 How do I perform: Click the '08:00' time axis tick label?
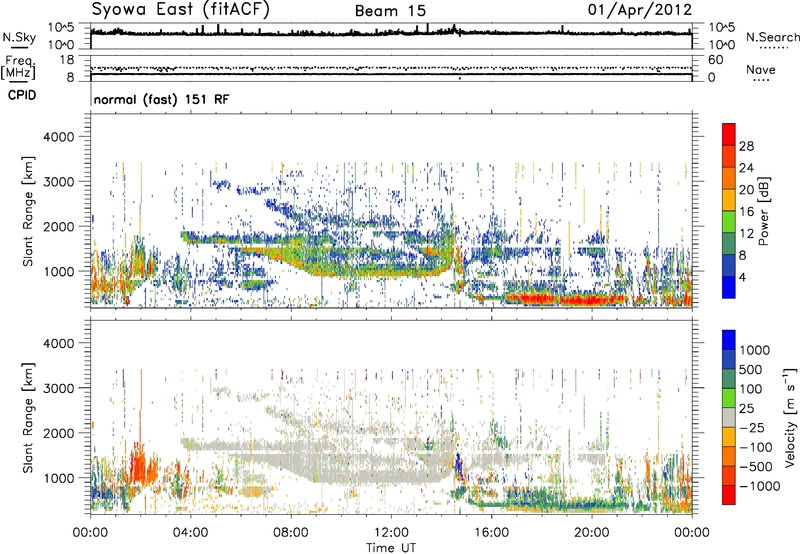(291, 533)
